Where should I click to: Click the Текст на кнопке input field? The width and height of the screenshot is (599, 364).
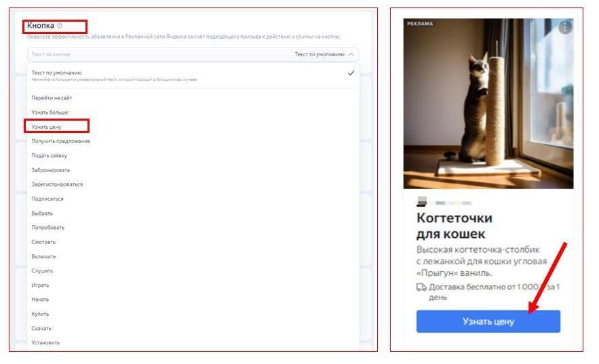[x=193, y=54]
